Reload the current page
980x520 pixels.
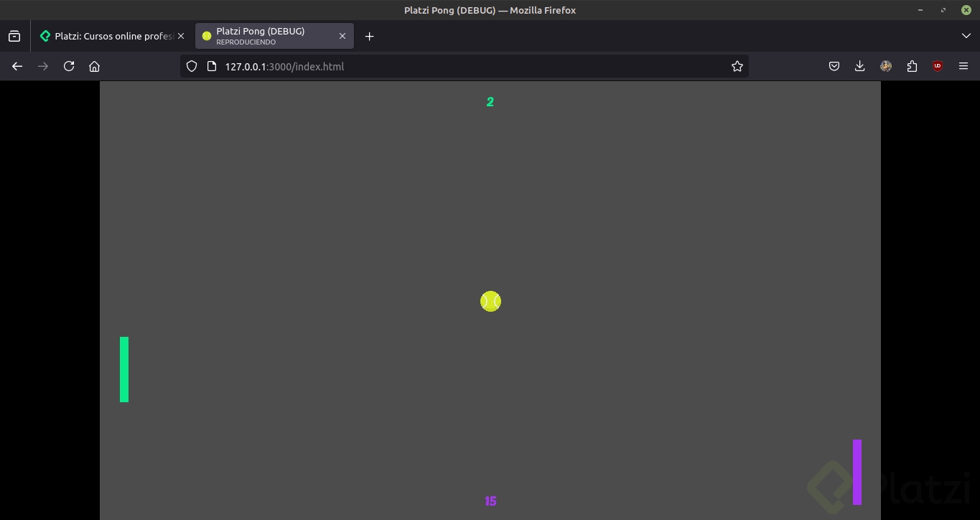click(69, 66)
